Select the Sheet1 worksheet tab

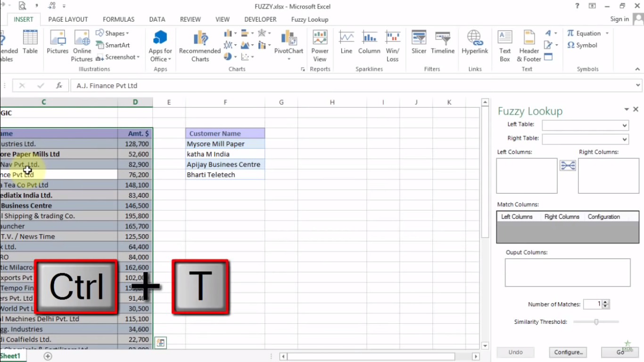pos(10,356)
